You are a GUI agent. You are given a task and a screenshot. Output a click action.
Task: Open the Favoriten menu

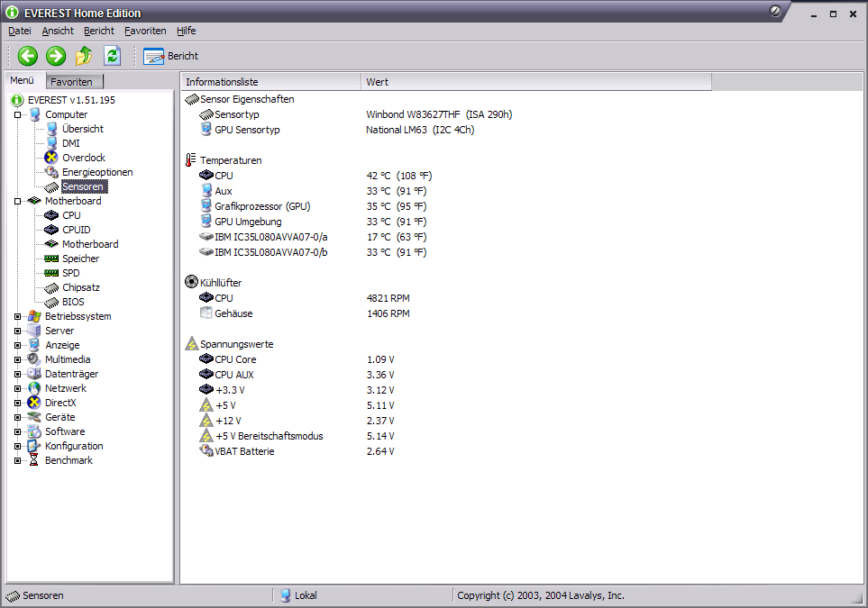coord(145,31)
